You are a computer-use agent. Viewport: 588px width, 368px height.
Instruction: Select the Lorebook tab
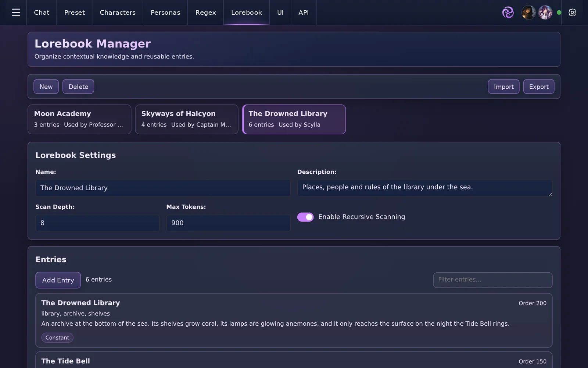click(x=247, y=13)
